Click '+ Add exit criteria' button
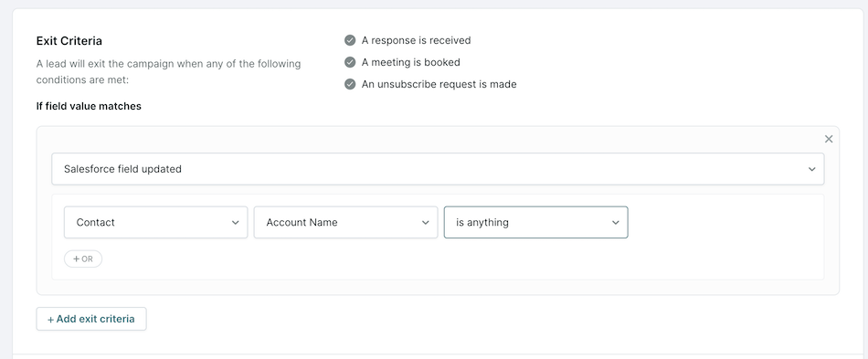Screen dimensions: 868x359 (91, 319)
